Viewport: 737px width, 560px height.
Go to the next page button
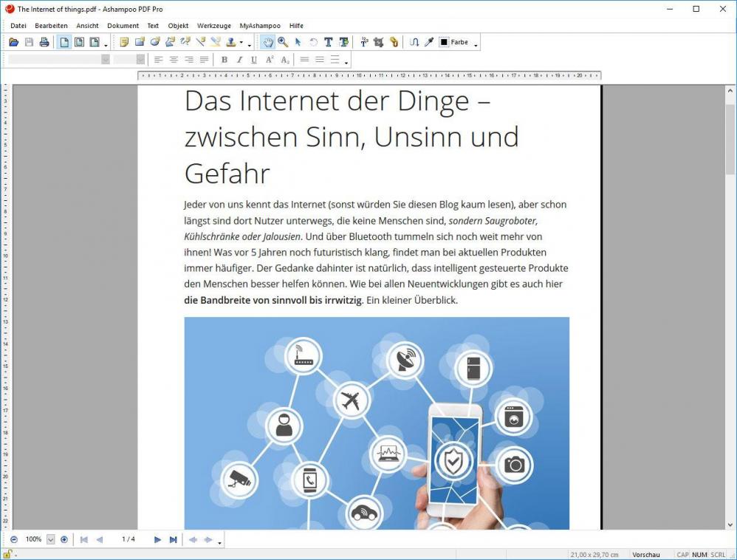tap(157, 540)
